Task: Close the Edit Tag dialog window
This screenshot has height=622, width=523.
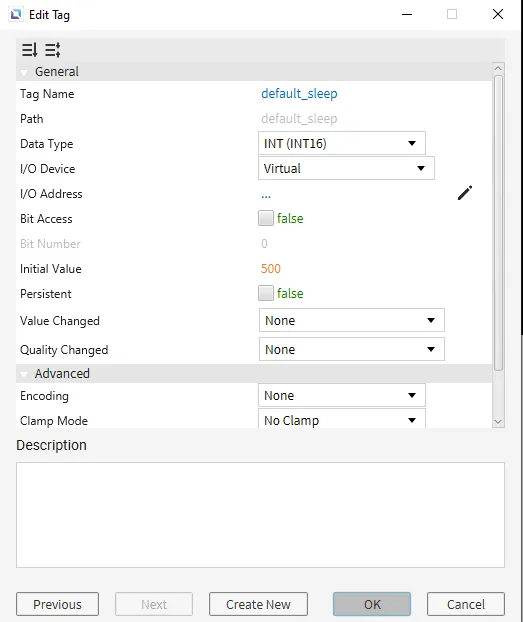Action: coord(498,14)
